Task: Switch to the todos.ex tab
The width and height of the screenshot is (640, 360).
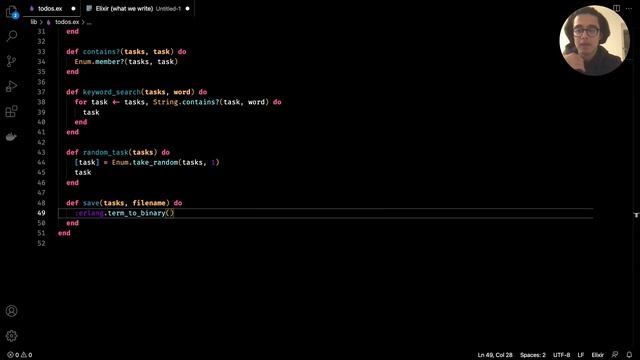Action: pyautogui.click(x=50, y=9)
